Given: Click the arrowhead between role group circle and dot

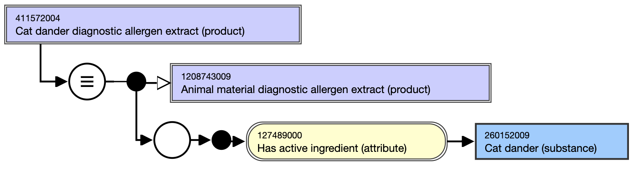Looking at the screenshot, I should point(205,140).
